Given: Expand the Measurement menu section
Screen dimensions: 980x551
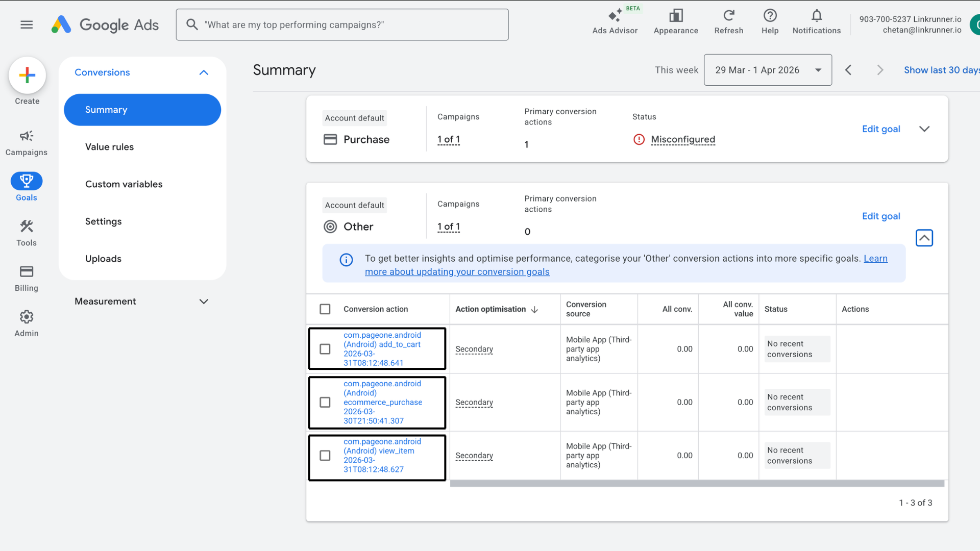Looking at the screenshot, I should pyautogui.click(x=204, y=302).
